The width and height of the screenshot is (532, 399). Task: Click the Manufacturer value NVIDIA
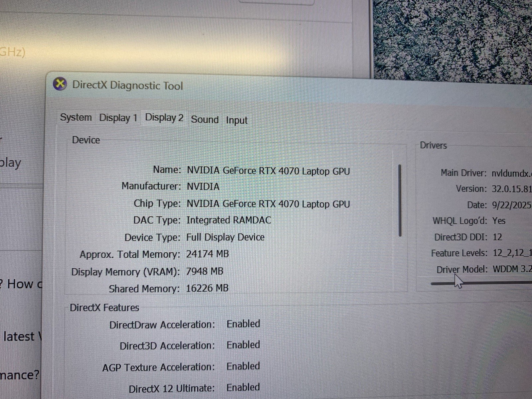[x=203, y=187]
